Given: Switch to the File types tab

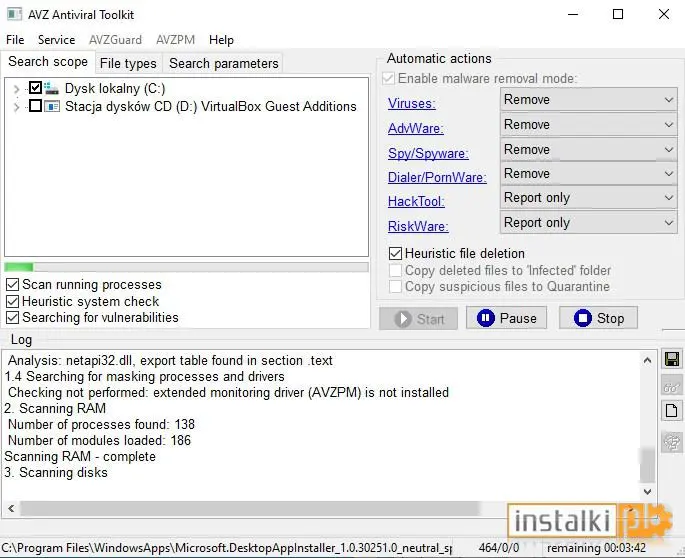Looking at the screenshot, I should coord(128,63).
